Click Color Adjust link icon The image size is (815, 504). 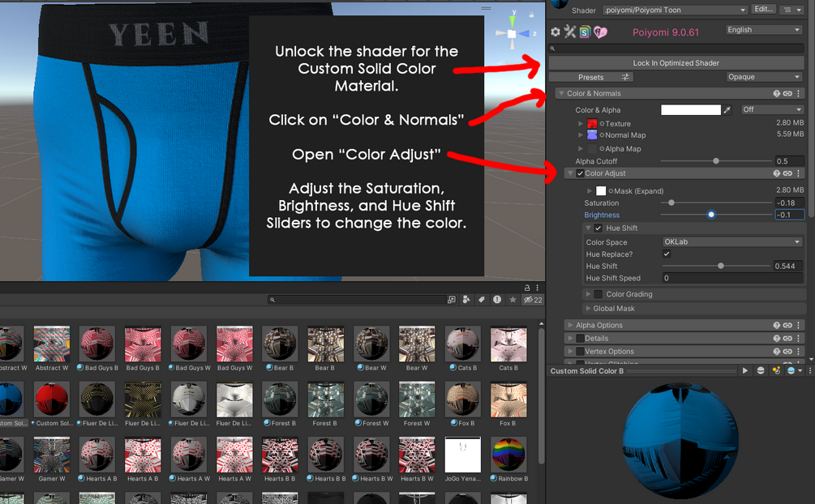787,173
